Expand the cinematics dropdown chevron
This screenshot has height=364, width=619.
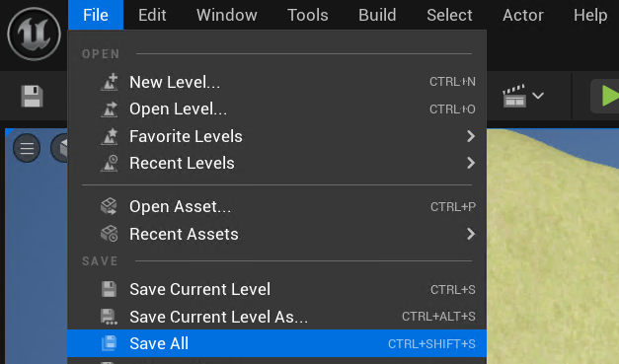538,96
